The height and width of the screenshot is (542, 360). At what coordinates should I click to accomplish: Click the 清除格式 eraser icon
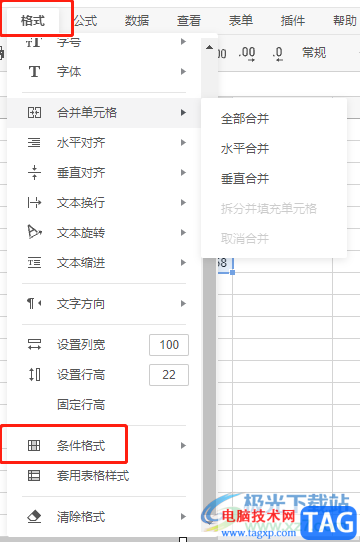pyautogui.click(x=34, y=517)
